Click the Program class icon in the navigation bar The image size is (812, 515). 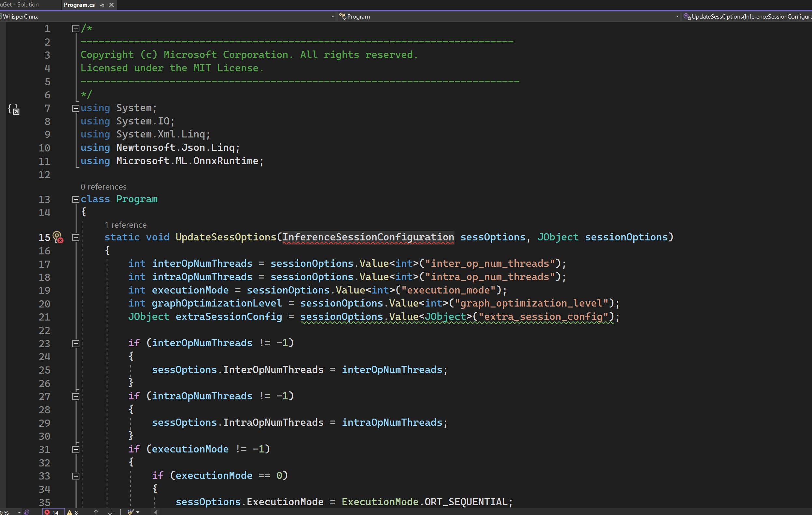[x=343, y=16]
